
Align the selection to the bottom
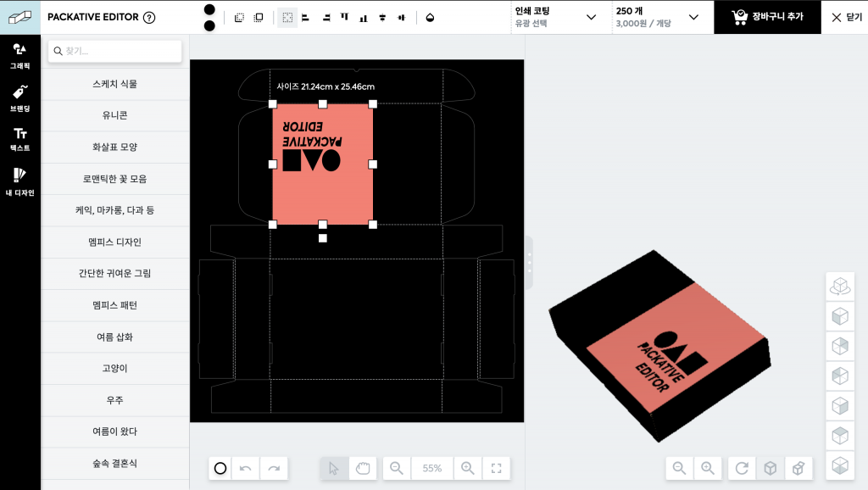click(x=363, y=18)
